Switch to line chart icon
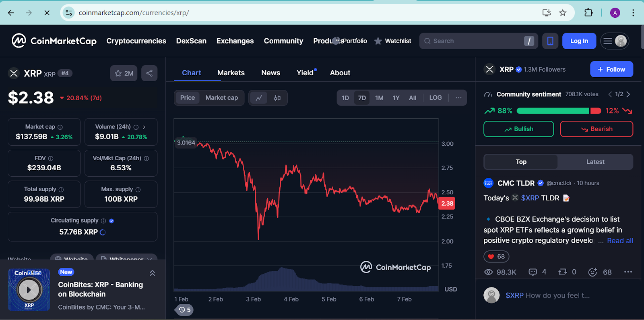The image size is (644, 320). 259,98
